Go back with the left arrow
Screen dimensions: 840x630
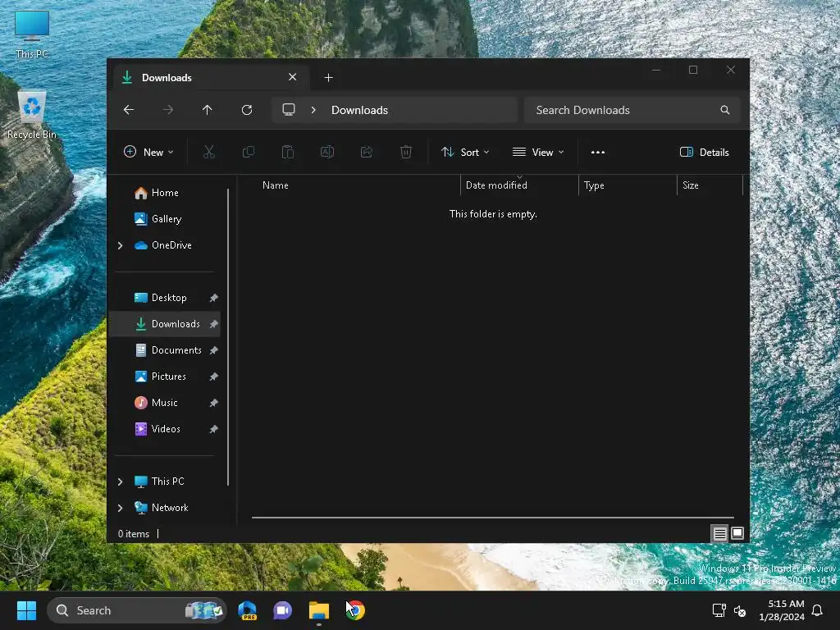[x=129, y=110]
